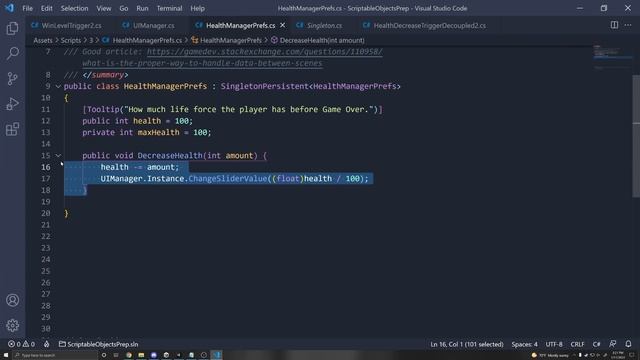Click the weather widget in system tray
The width and height of the screenshot is (640, 360).
[x=549, y=355]
